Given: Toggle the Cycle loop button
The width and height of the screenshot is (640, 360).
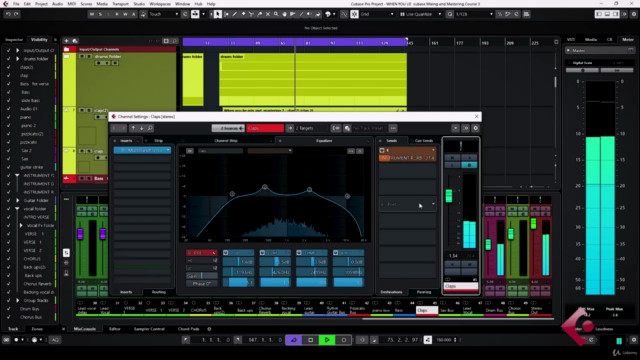Looking at the screenshot, I should pyautogui.click(x=294, y=340).
